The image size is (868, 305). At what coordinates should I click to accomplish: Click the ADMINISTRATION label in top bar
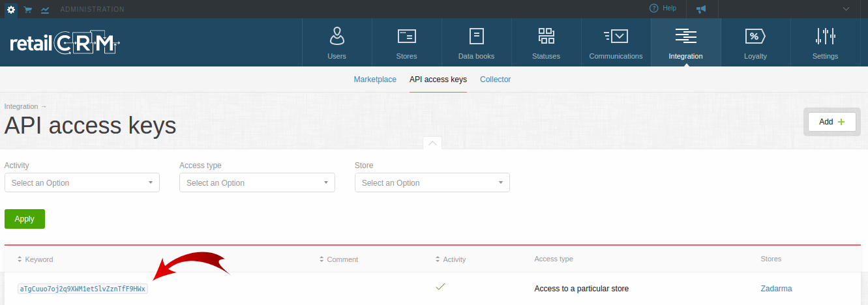point(92,9)
